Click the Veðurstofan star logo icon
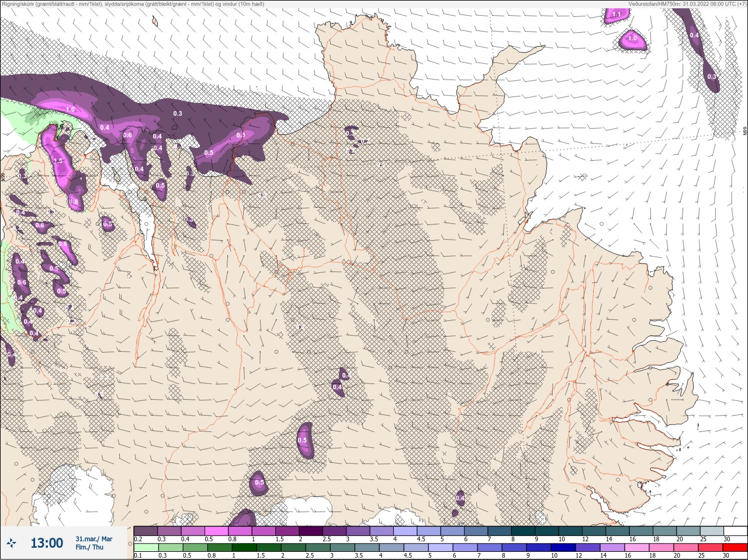This screenshot has height=560, width=748. (x=11, y=543)
